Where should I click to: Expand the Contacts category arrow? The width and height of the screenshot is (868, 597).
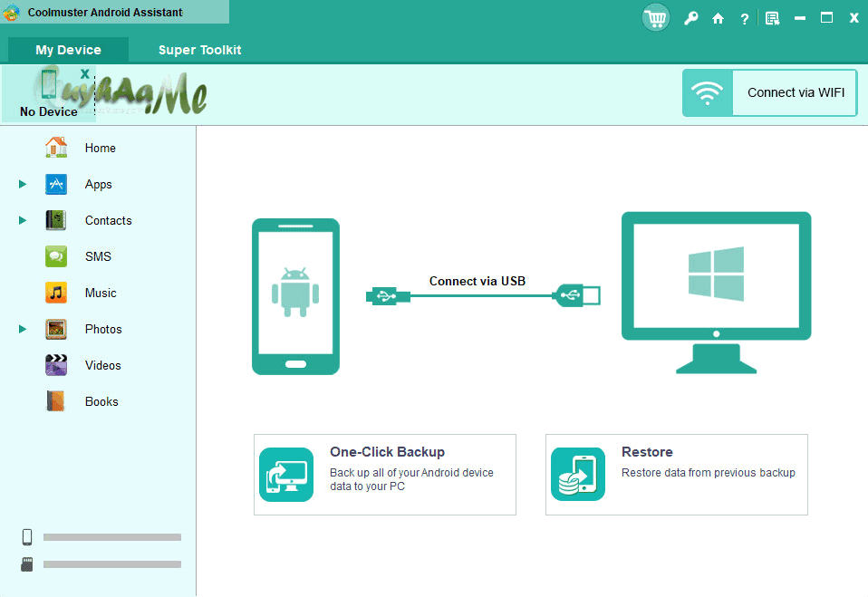(x=22, y=220)
